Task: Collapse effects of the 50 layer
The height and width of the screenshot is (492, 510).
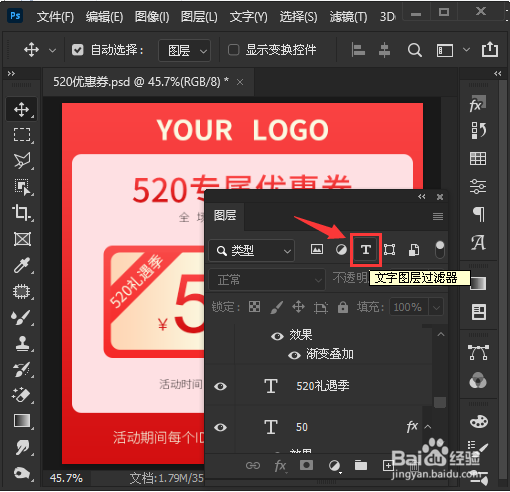Action: [428, 427]
